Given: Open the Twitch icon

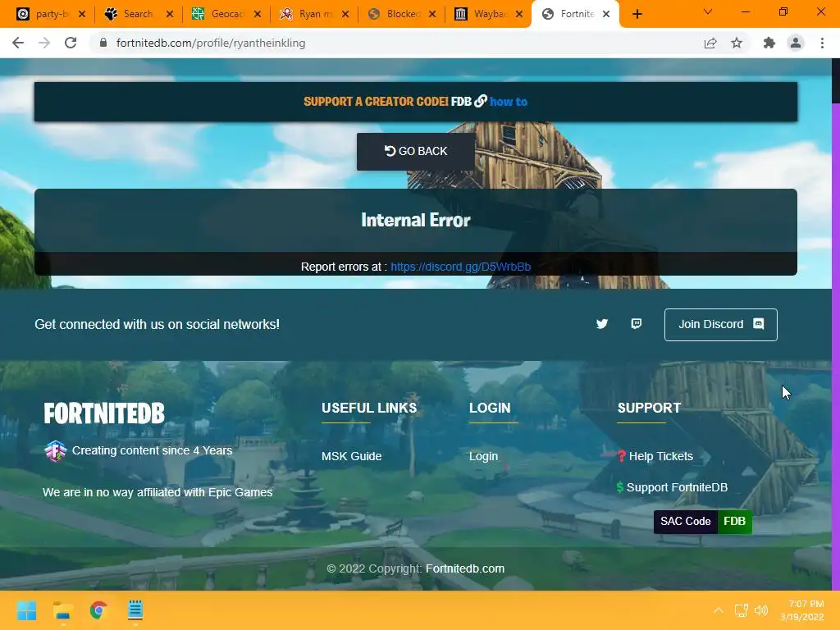Looking at the screenshot, I should click(x=637, y=323).
